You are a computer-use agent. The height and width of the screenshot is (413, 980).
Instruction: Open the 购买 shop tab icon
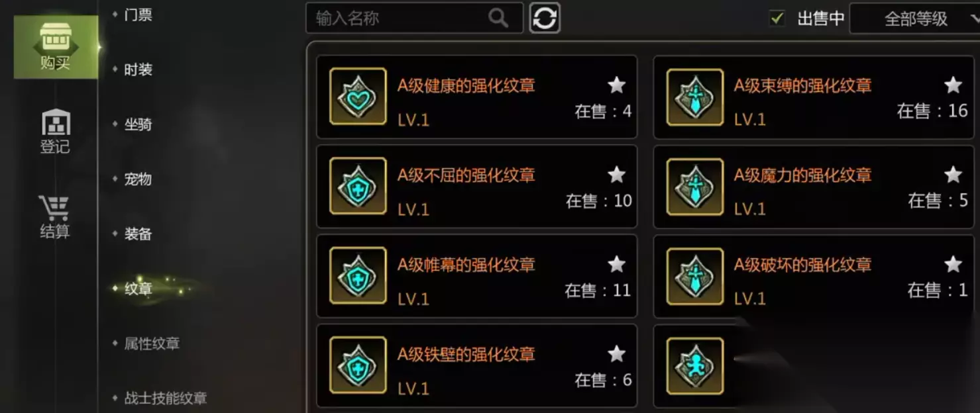[56, 48]
